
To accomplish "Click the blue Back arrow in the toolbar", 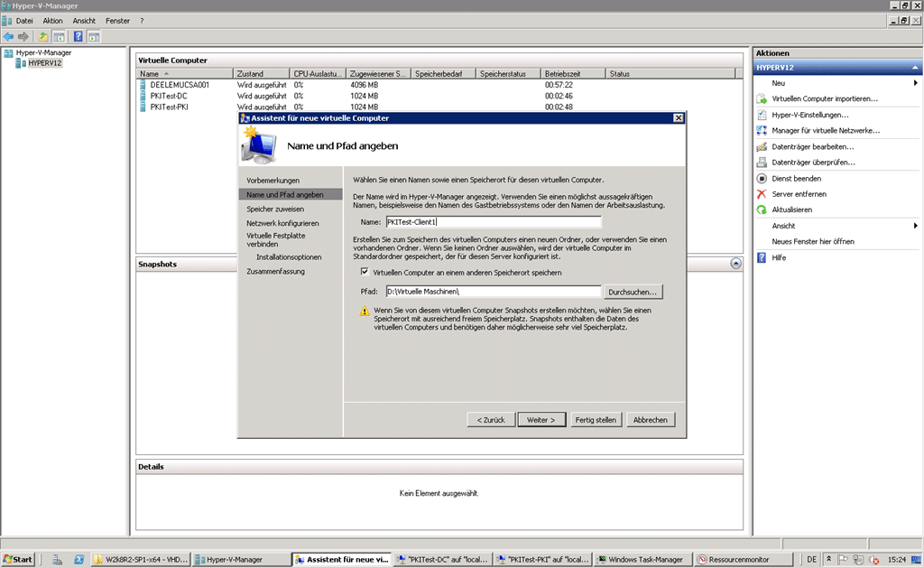I will (x=8, y=36).
